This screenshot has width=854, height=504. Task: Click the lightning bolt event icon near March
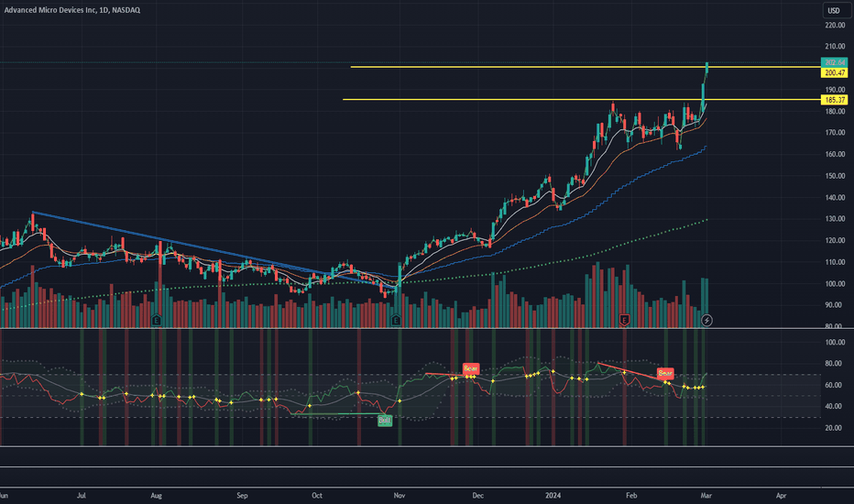tap(706, 321)
